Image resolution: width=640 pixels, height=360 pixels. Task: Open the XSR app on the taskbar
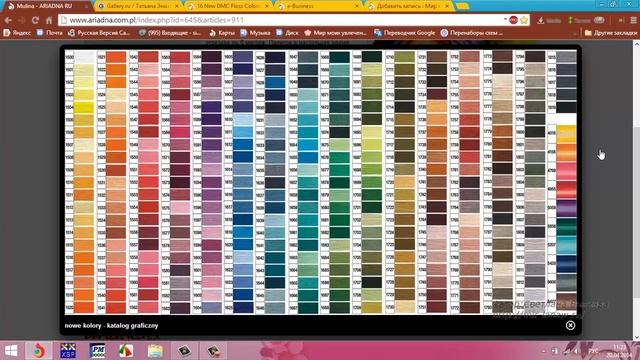pos(68,351)
